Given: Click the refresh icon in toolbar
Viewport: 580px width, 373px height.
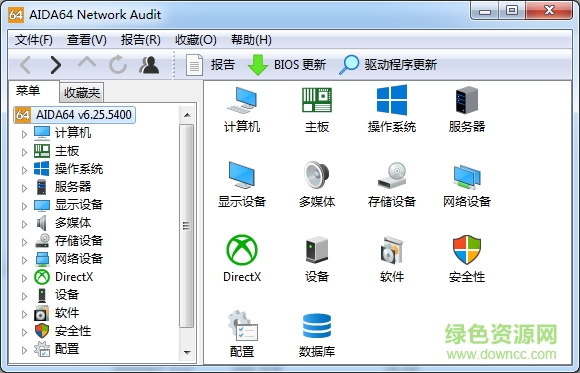Looking at the screenshot, I should [118, 65].
